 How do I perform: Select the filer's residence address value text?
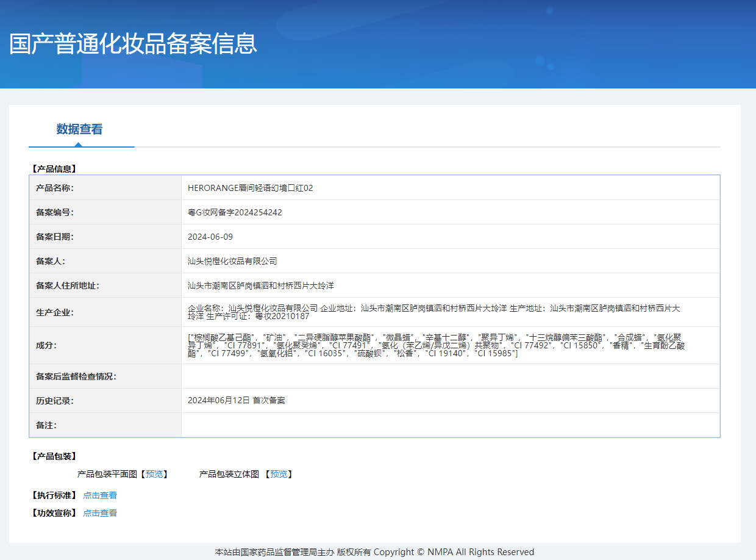(261, 285)
